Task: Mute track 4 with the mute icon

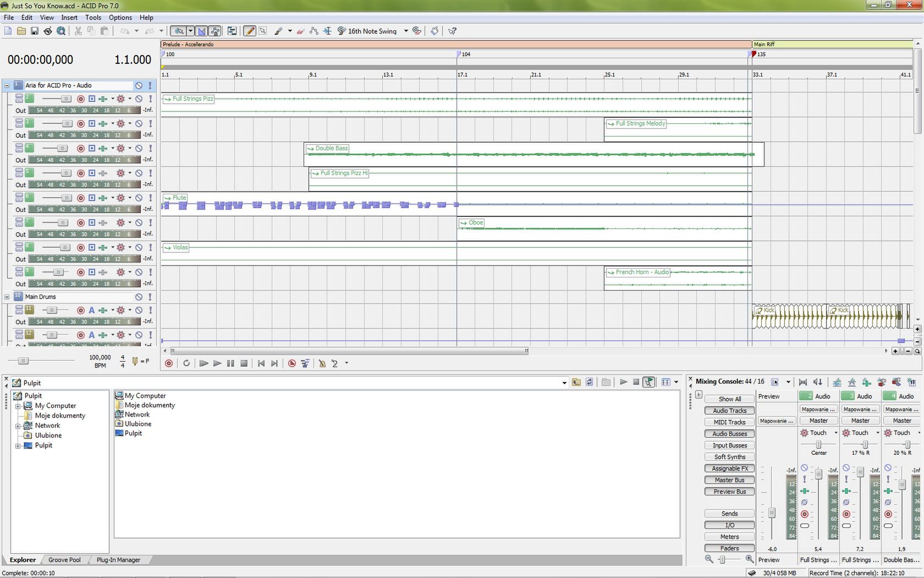Action: 139,148
